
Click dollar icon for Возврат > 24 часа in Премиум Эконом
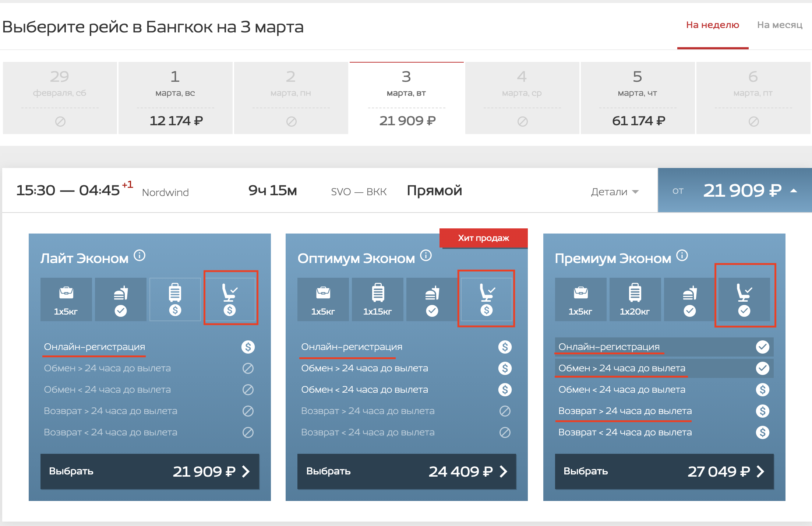coord(763,411)
